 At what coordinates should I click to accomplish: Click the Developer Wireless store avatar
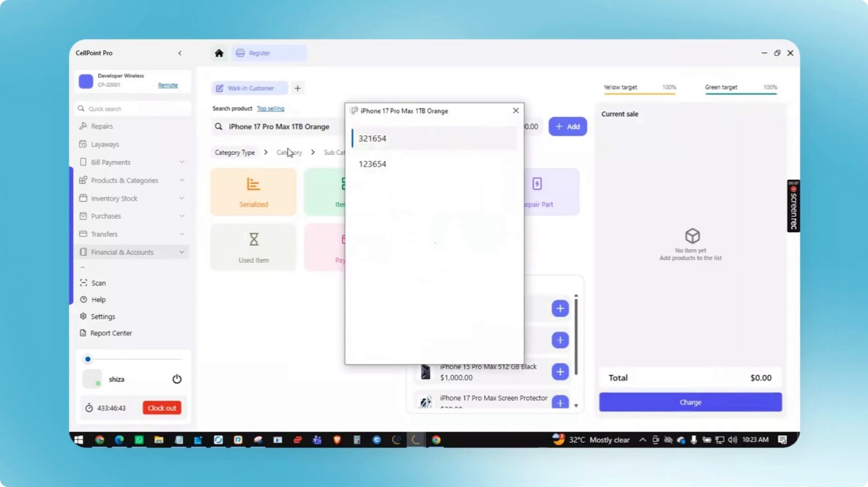tap(86, 81)
